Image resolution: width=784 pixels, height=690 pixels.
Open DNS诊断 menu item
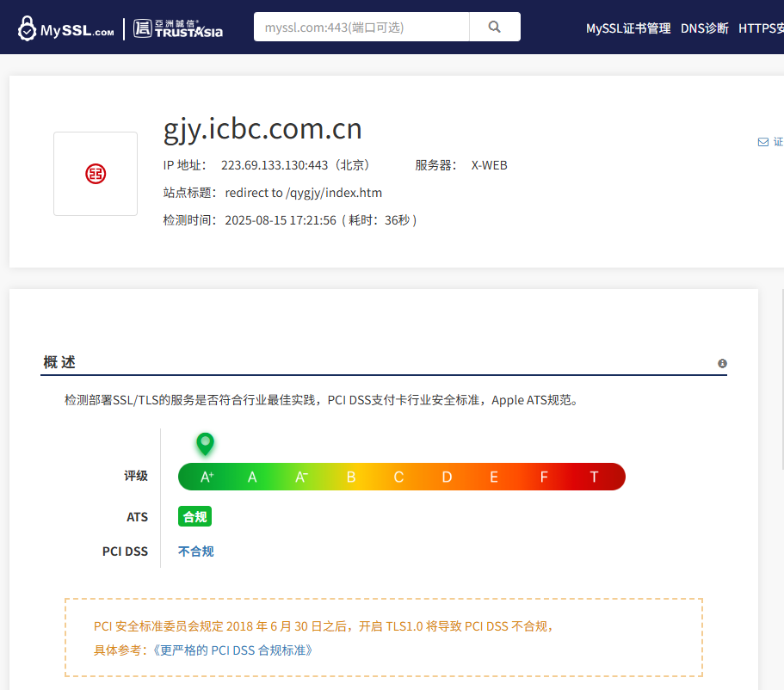[x=705, y=28]
